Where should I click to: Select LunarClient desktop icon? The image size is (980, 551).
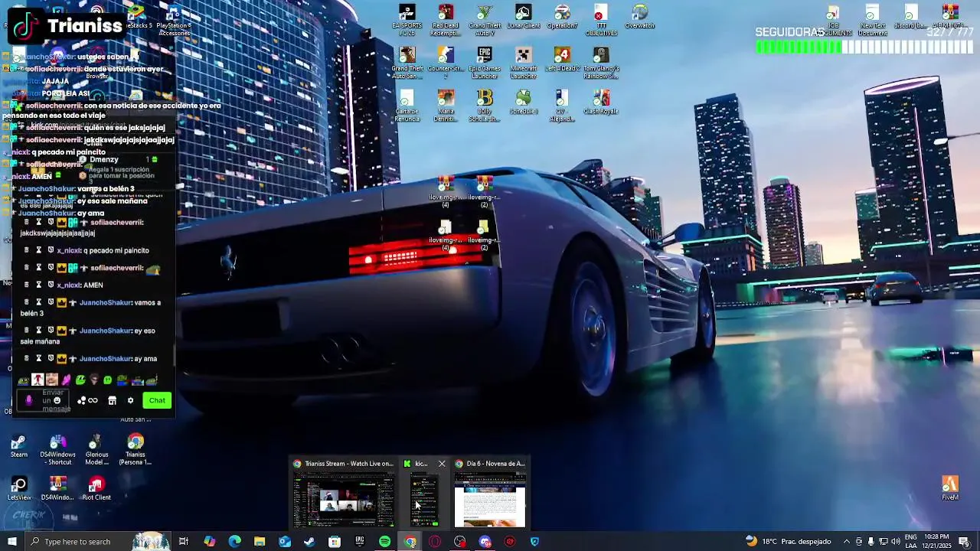[x=523, y=17]
